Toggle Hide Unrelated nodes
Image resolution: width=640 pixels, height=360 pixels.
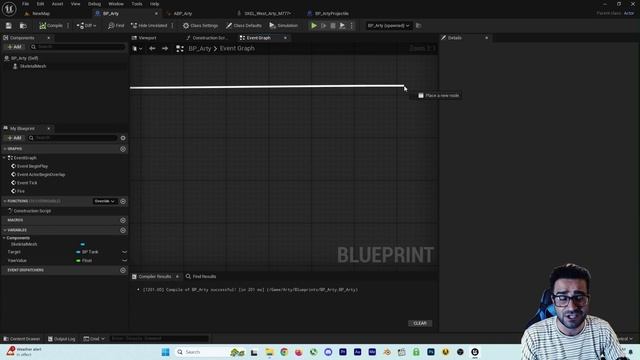(149, 26)
